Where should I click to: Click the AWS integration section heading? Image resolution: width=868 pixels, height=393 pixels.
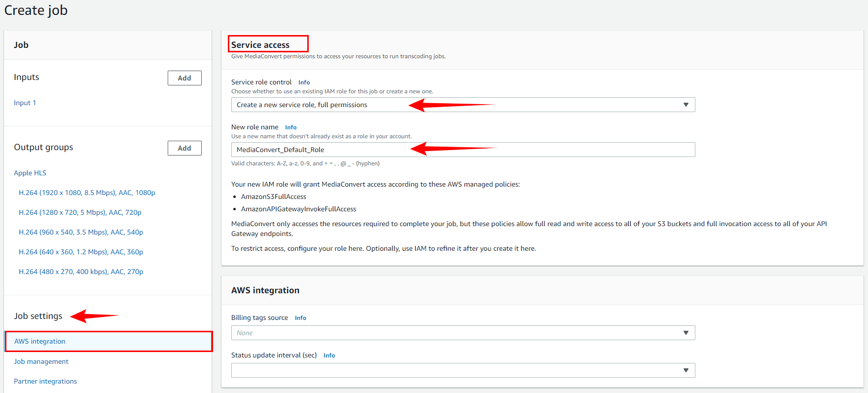(x=265, y=290)
